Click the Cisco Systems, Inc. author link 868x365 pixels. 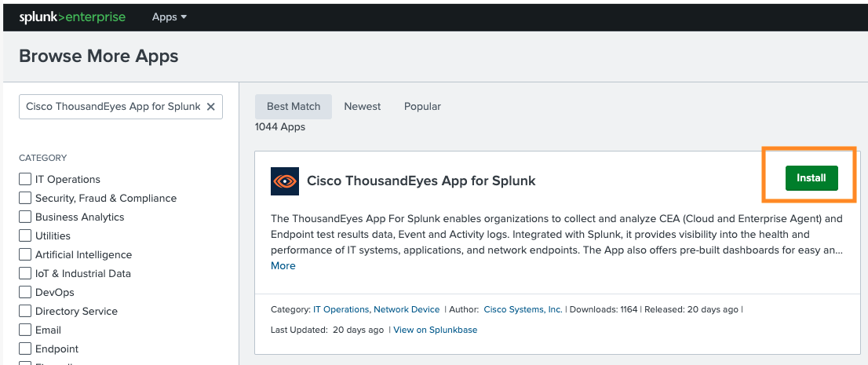pos(523,309)
